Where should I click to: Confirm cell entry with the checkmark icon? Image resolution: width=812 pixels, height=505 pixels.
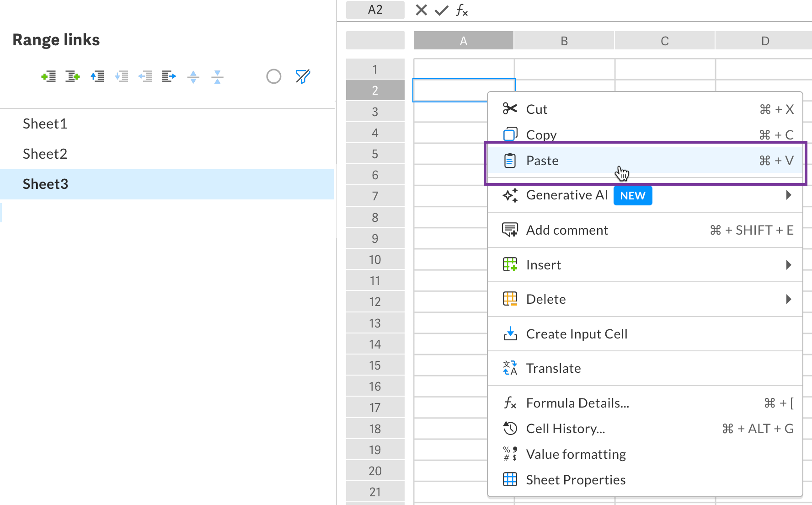(440, 10)
